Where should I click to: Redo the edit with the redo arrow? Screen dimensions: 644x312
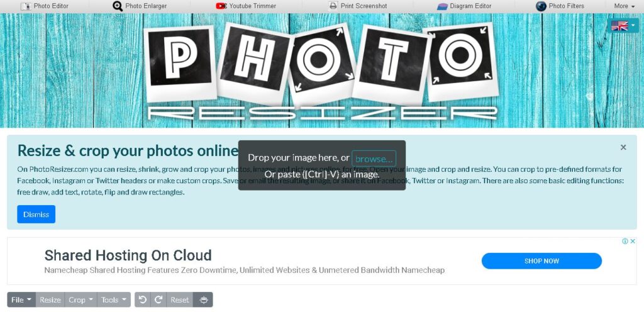[x=158, y=299]
